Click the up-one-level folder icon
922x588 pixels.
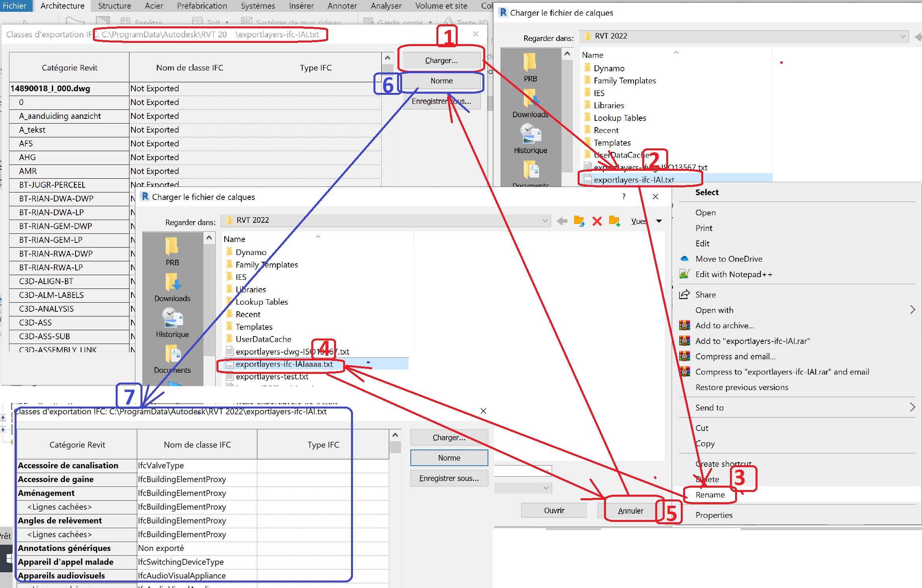point(579,221)
